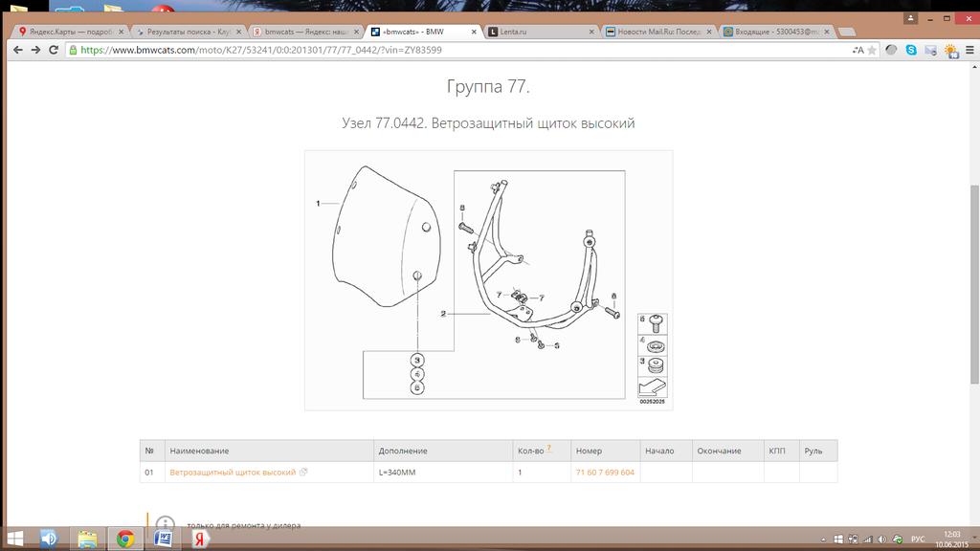Click the copy icon beside Ветрозащитный щиток высокий

(303, 473)
